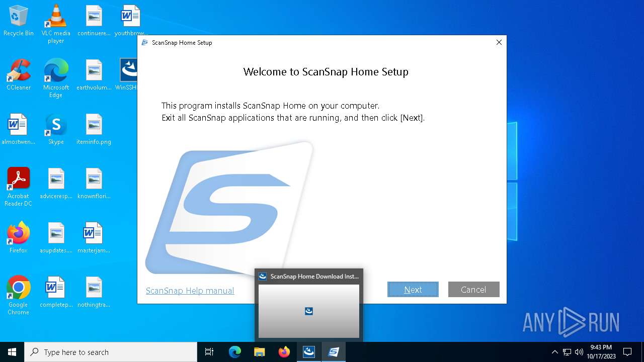The height and width of the screenshot is (362, 644).
Task: Switch to ScanSnap Download Installer taskbar icon
Action: (309, 352)
